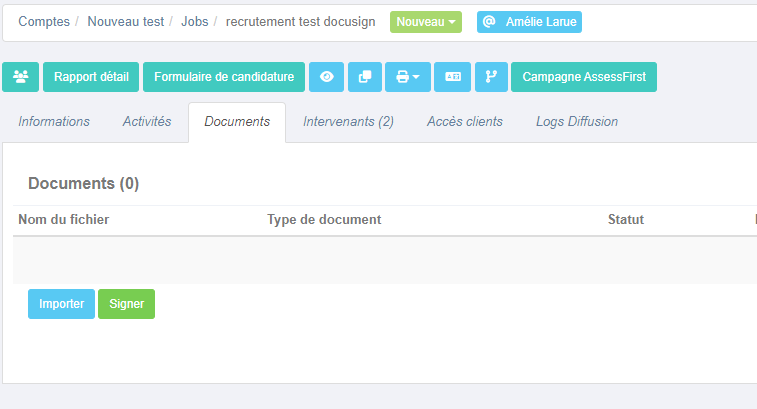Expand the Nouveau status dropdown
Viewport: 757px width, 409px height.
[x=426, y=22]
